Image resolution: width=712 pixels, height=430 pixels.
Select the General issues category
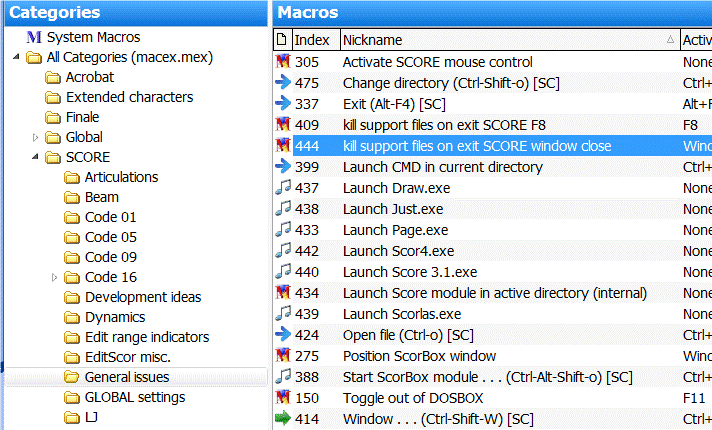(x=127, y=377)
